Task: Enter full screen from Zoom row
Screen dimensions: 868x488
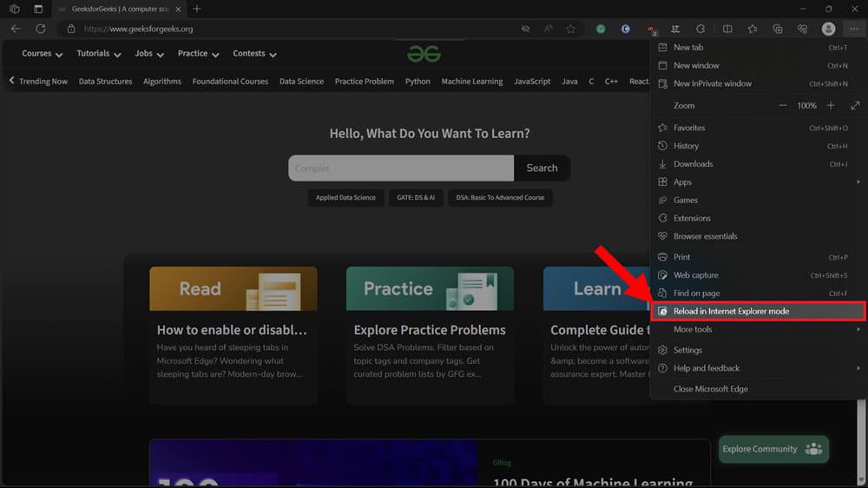Action: pos(855,105)
